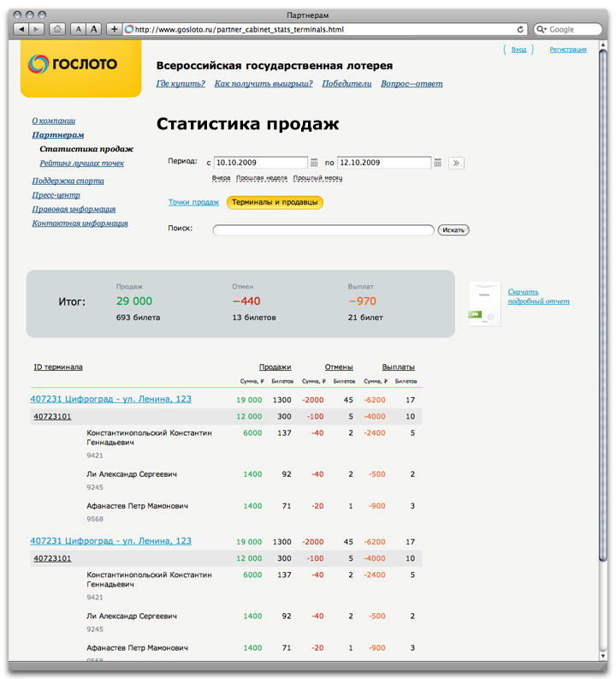Sort by ID терминала column header
The image size is (616, 679).
(58, 367)
